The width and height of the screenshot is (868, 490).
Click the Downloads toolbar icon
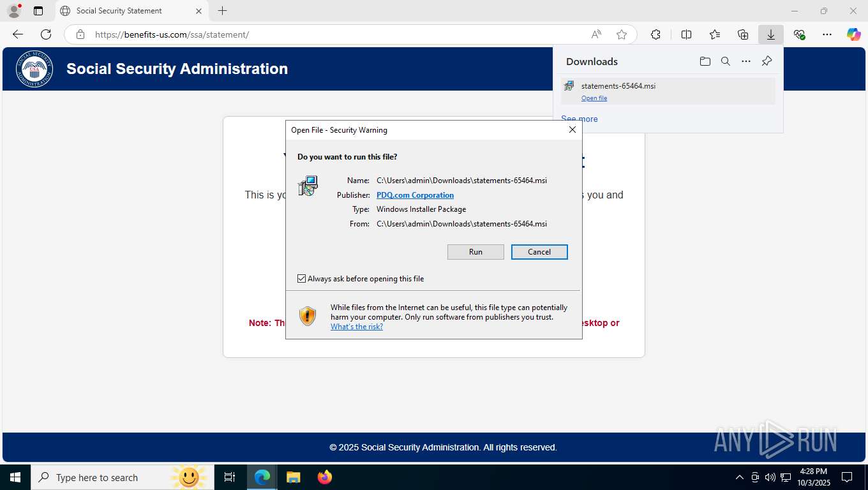[771, 34]
